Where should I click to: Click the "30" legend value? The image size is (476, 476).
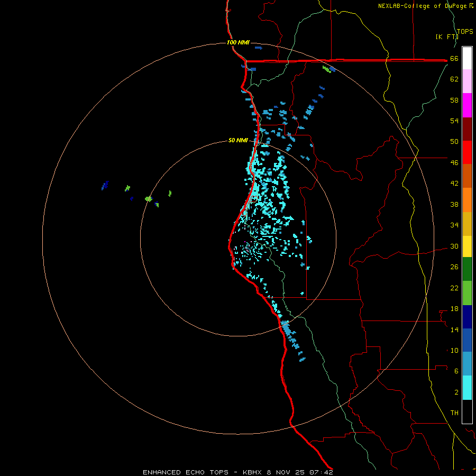tap(454, 246)
